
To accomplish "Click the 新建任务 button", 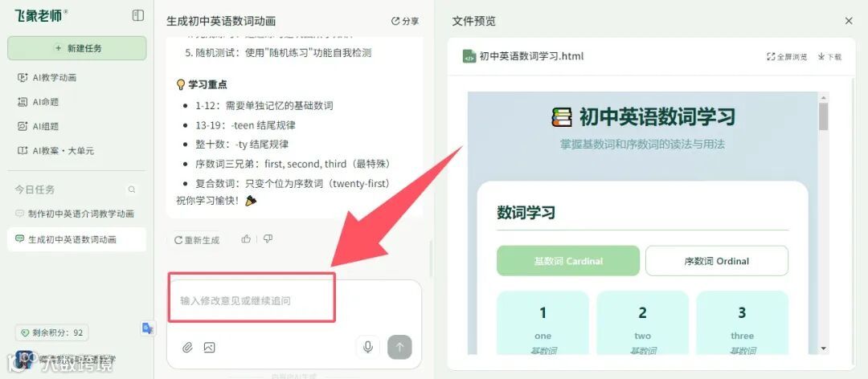I will pyautogui.click(x=77, y=48).
